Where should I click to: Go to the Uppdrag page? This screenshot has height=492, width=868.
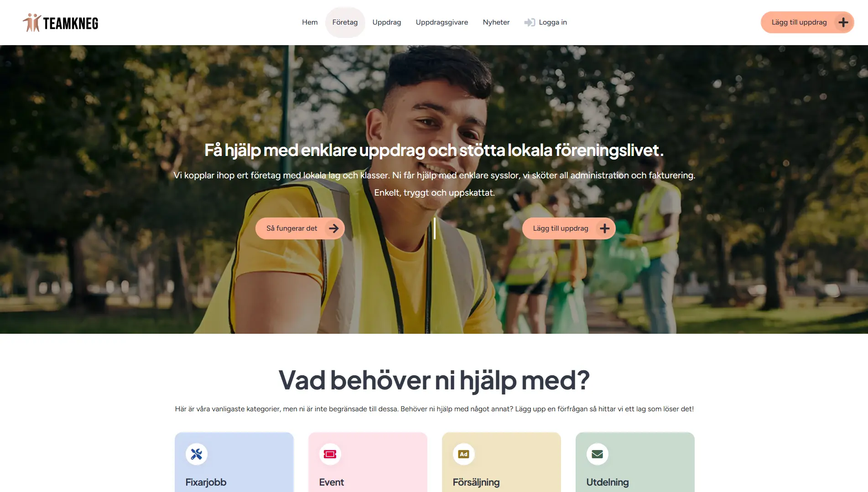pyautogui.click(x=387, y=22)
